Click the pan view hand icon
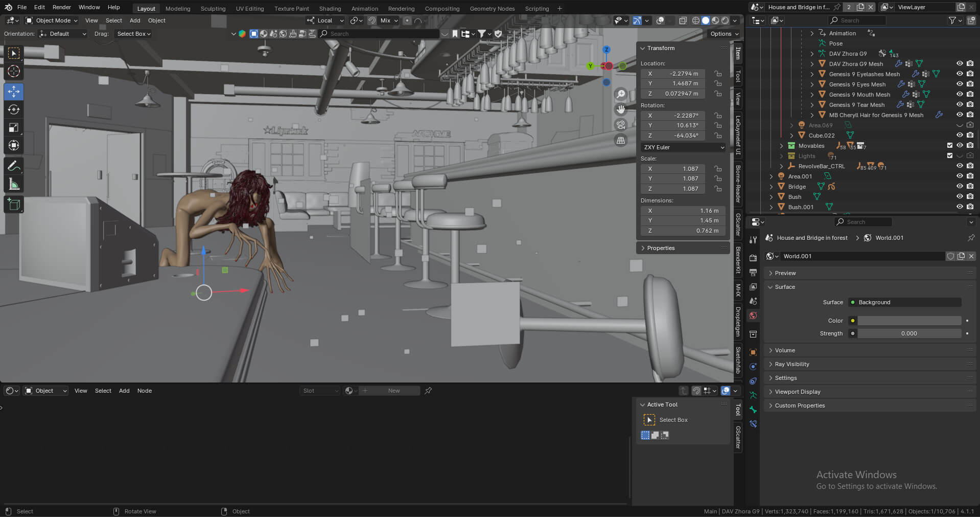The width and height of the screenshot is (980, 517). pos(621,109)
